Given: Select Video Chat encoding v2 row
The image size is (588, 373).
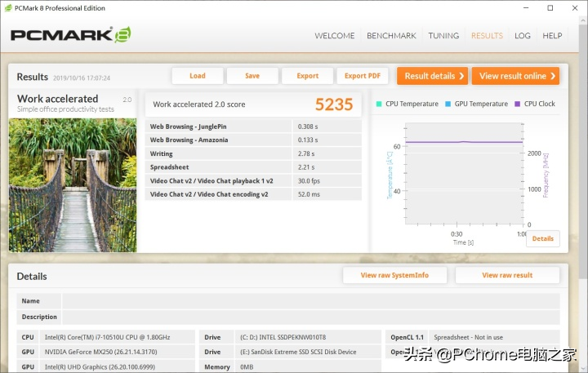Looking at the screenshot, I should [x=253, y=194].
